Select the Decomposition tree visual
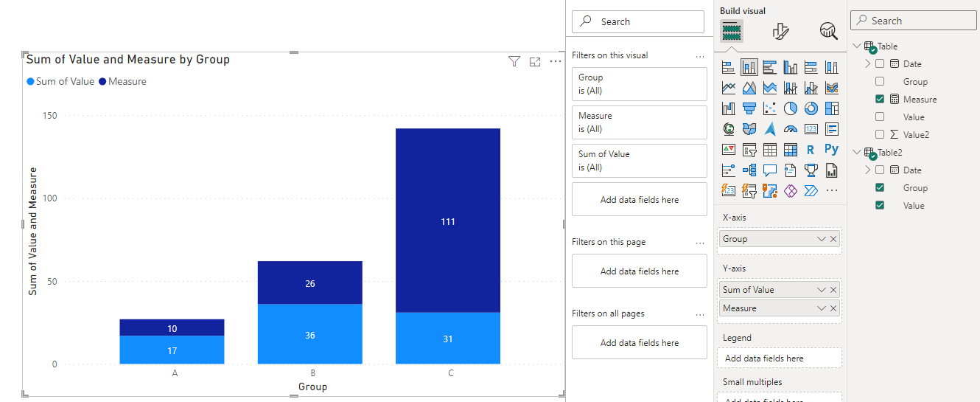980x402 pixels. tap(749, 170)
